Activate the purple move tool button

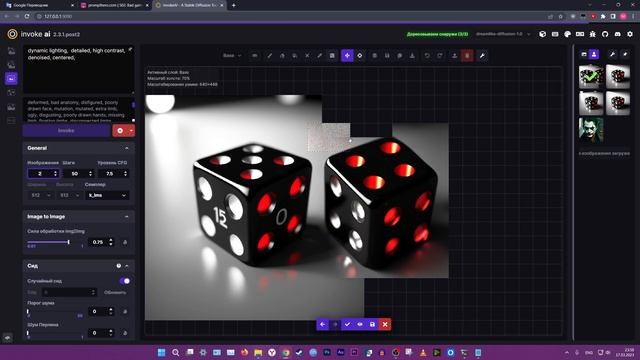347,56
